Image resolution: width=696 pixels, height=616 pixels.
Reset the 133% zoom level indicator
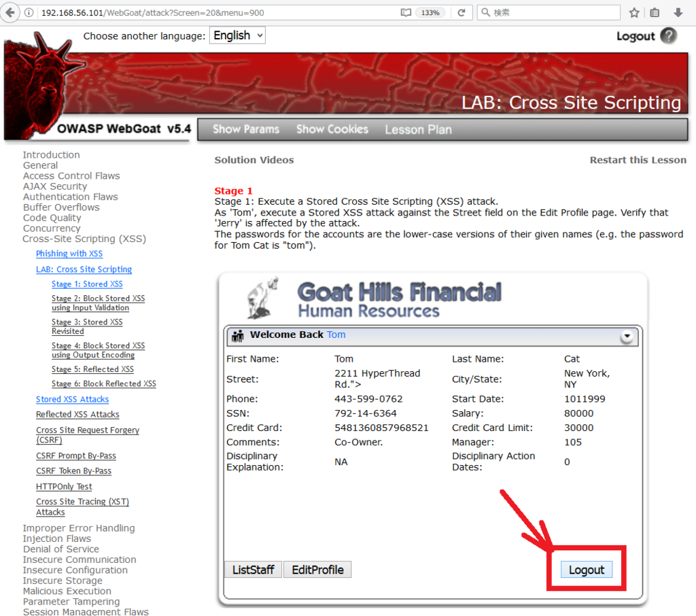coord(430,12)
